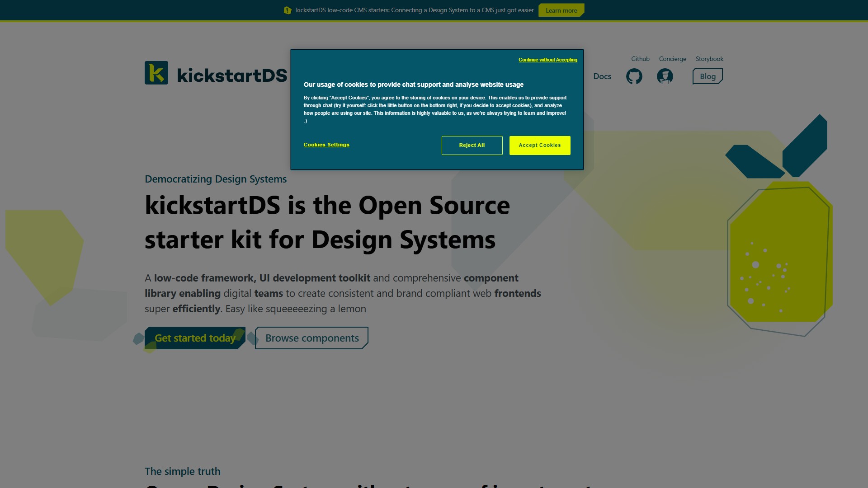Continue without Accepting cookies
This screenshot has height=488, width=868.
547,60
